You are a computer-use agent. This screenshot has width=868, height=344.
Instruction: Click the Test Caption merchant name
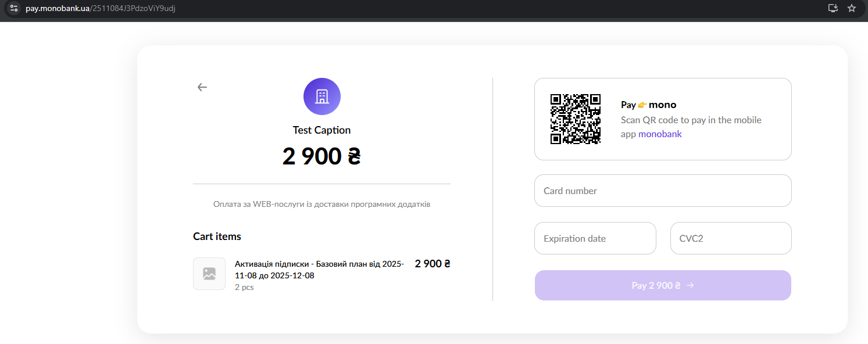[322, 130]
